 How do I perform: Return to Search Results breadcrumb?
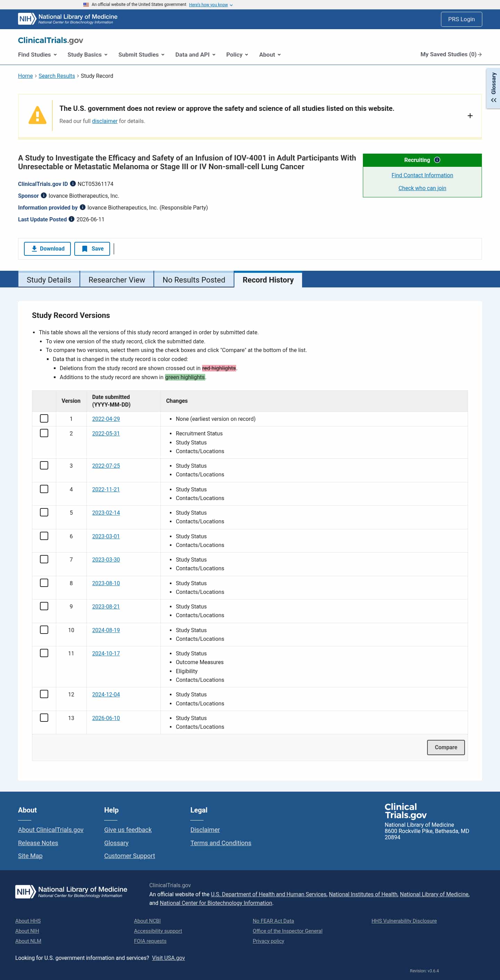click(57, 76)
